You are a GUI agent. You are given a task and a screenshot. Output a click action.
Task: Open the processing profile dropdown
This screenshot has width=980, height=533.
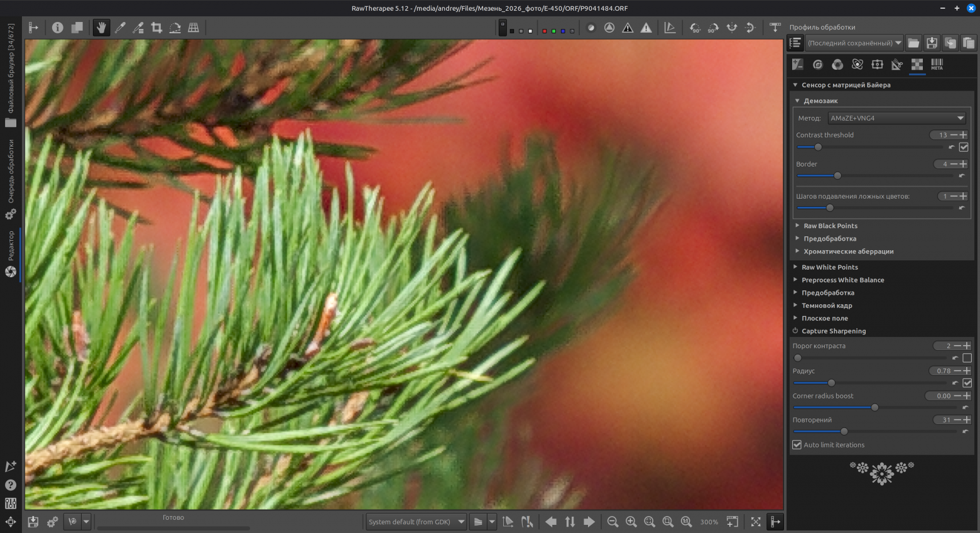854,43
